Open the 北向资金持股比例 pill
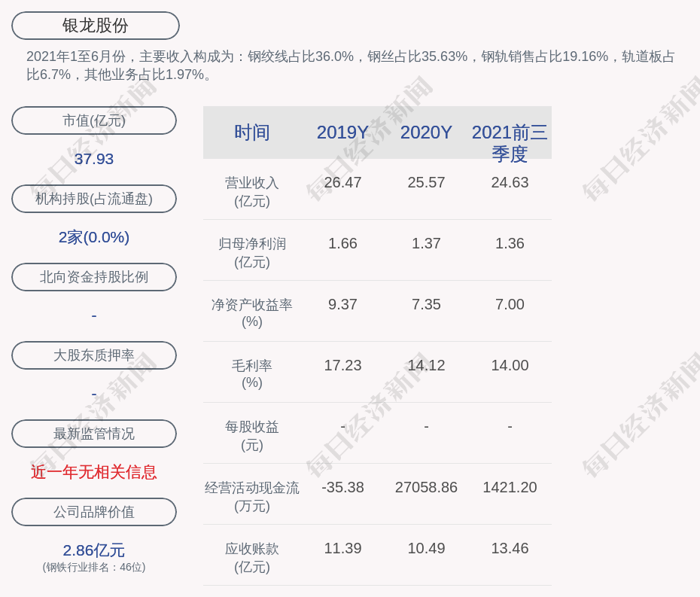Image resolution: width=700 pixels, height=597 pixels. (x=94, y=277)
